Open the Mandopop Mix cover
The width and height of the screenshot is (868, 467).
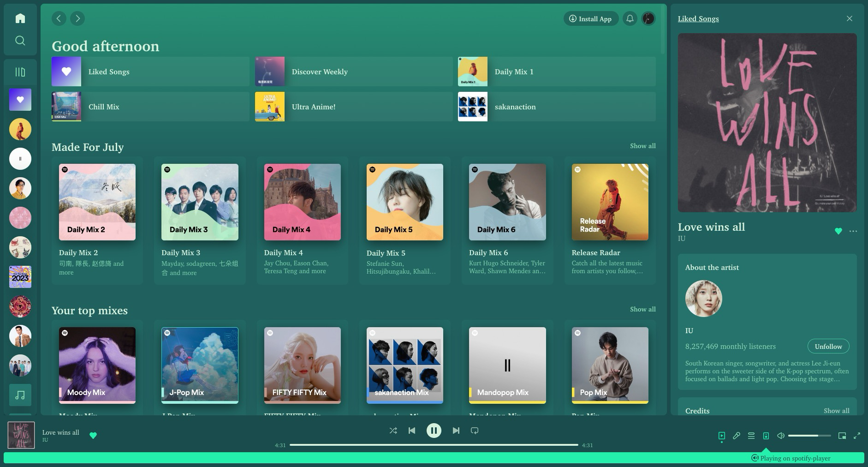pos(507,365)
